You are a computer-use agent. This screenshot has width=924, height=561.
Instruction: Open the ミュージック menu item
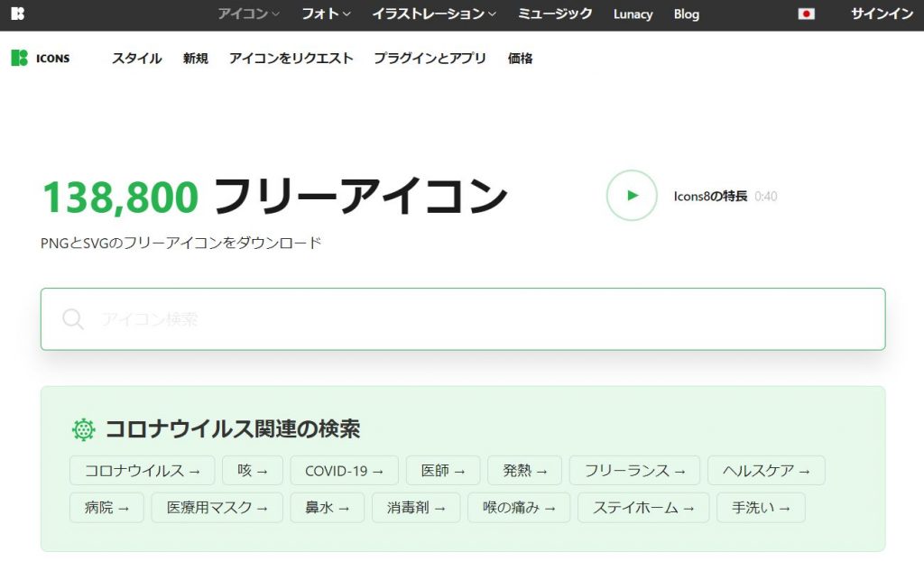tap(555, 14)
